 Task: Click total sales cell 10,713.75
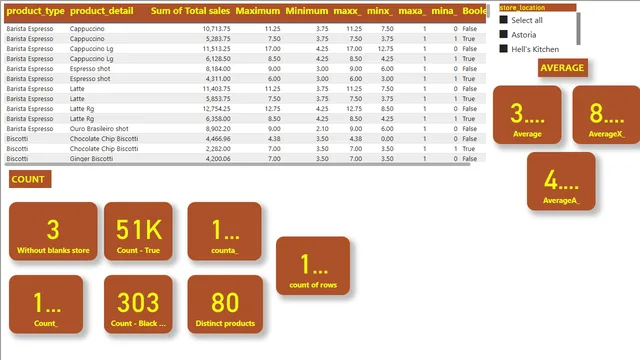point(216,29)
